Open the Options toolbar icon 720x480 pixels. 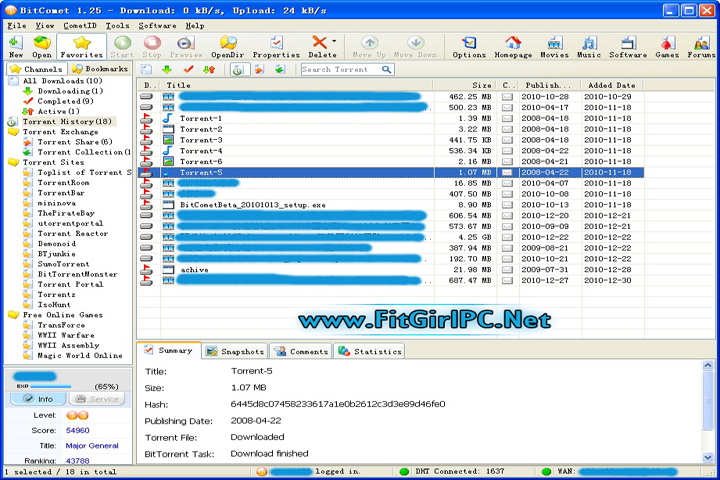click(x=469, y=46)
